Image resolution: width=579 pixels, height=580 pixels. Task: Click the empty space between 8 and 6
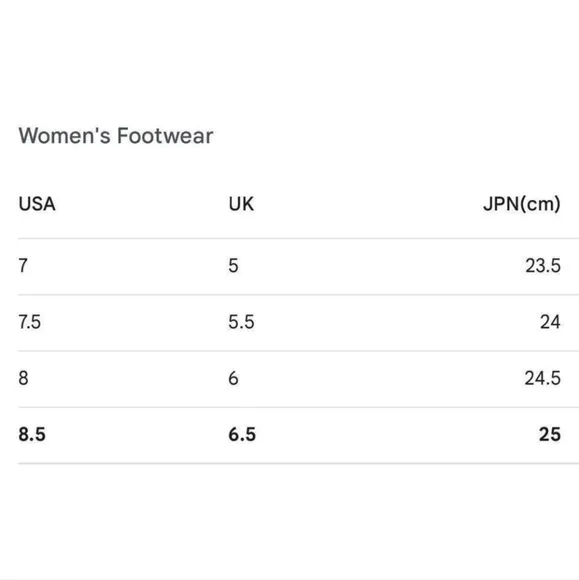pyautogui.click(x=128, y=378)
